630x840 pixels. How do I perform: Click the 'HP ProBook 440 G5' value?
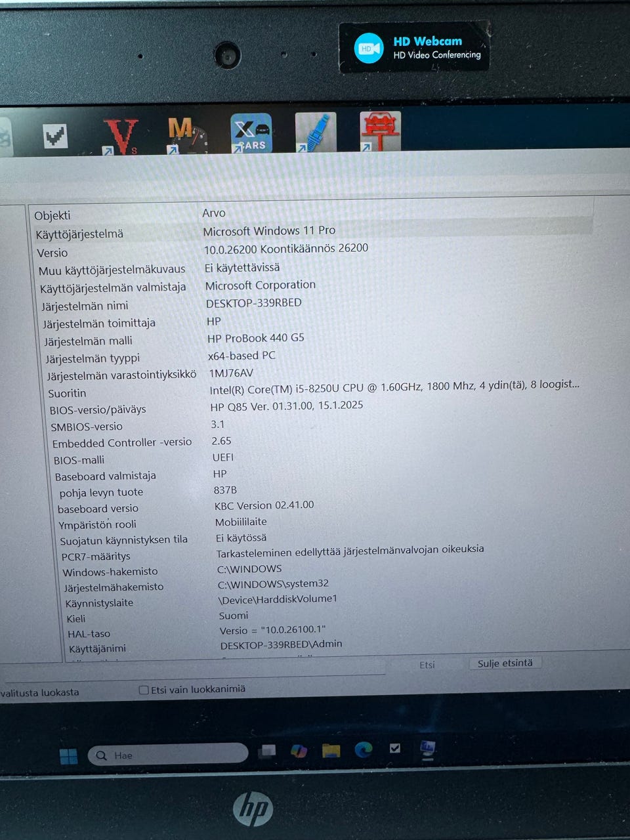pos(256,338)
